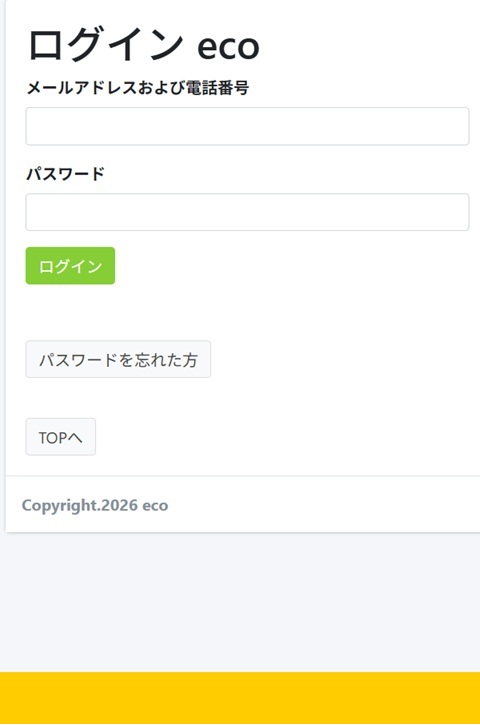This screenshot has width=480, height=725.
Task: Focus the メールアドレスおよび電話番号 input field
Action: point(247,126)
